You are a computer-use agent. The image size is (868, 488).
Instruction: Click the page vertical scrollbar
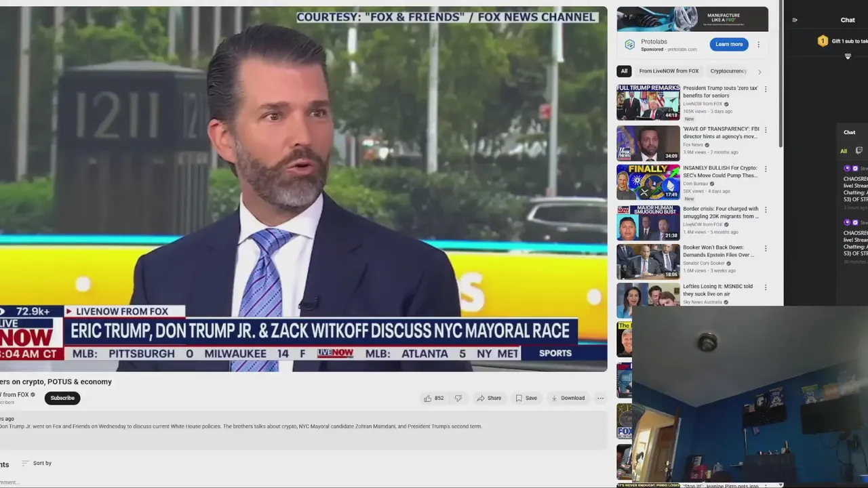(x=781, y=75)
